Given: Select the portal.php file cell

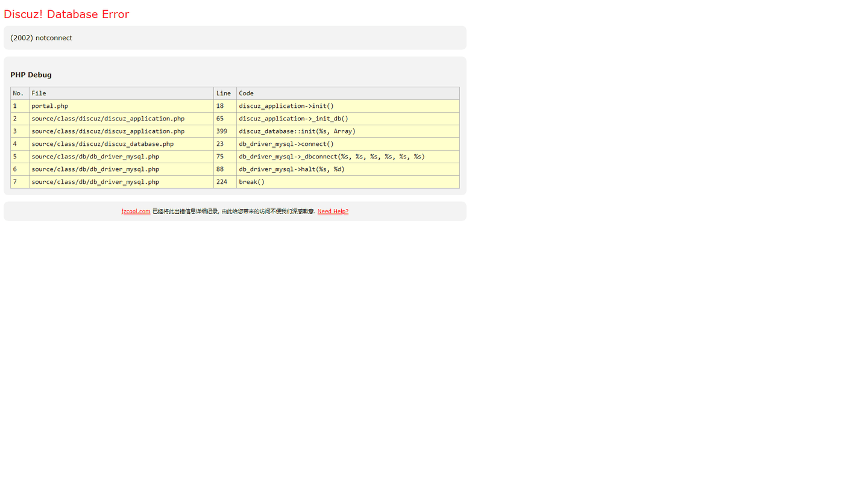Looking at the screenshot, I should (x=121, y=106).
